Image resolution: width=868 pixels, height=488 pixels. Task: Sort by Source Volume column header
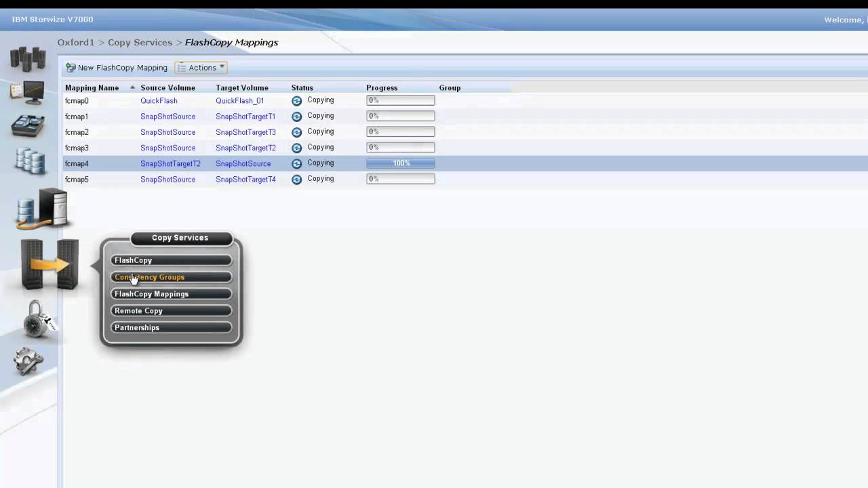167,87
